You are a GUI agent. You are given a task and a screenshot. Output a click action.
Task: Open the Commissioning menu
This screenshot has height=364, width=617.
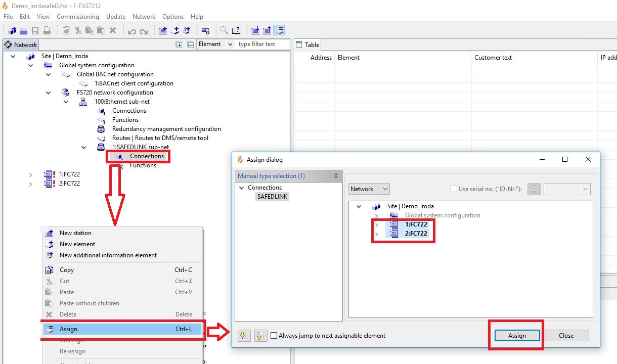coord(78,17)
